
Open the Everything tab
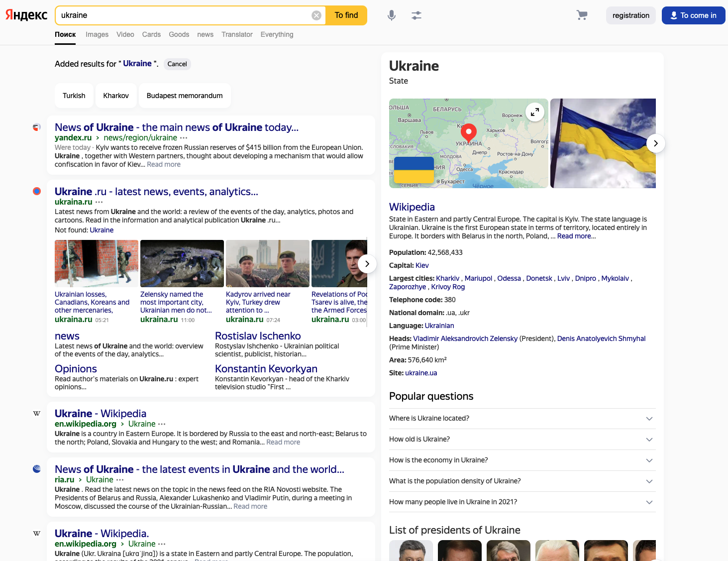tap(277, 34)
